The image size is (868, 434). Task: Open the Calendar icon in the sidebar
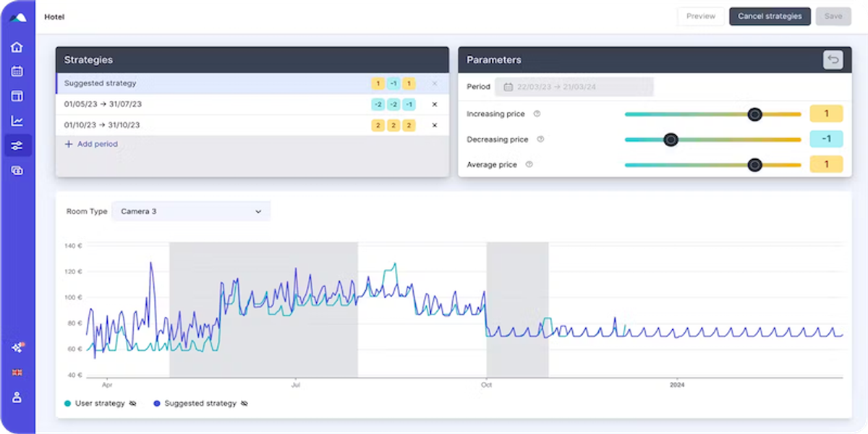pos(17,71)
